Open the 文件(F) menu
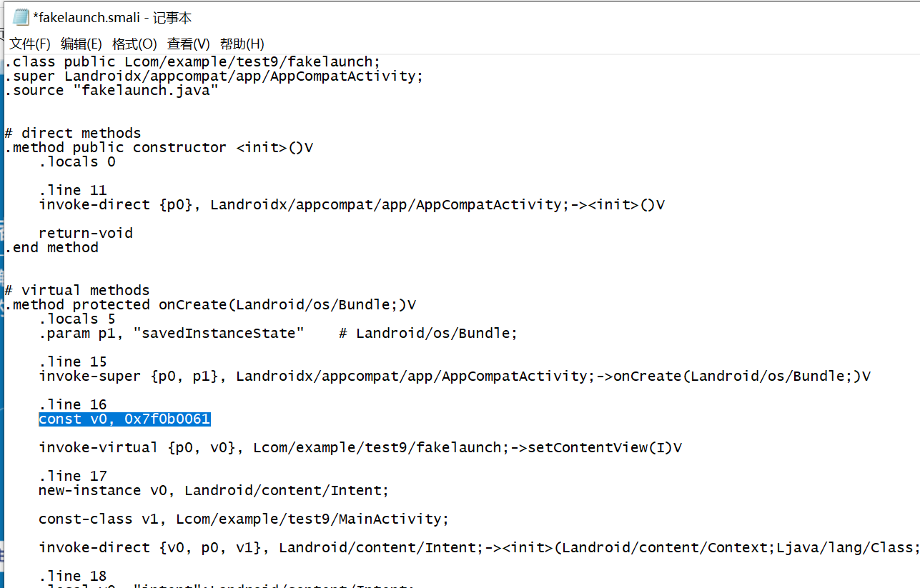 [30, 44]
